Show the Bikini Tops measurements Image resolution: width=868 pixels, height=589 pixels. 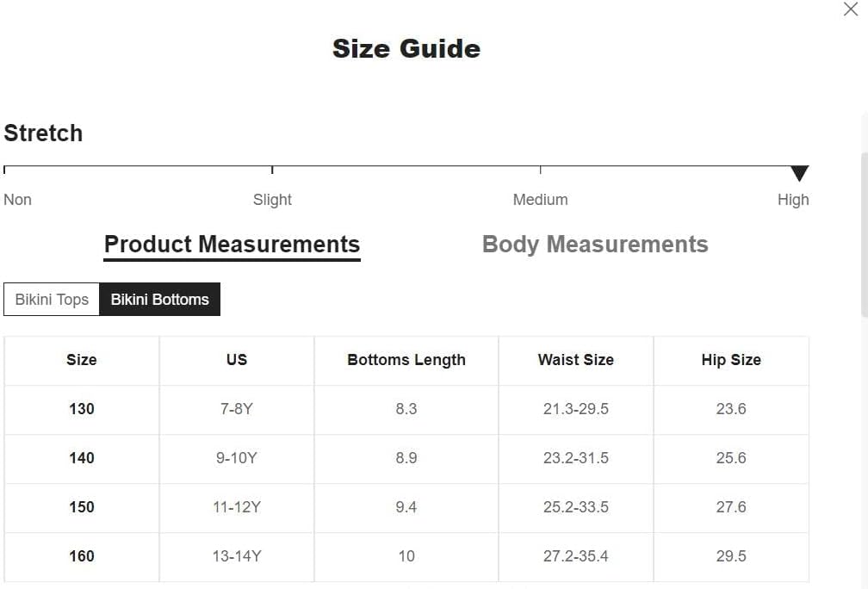pos(52,300)
